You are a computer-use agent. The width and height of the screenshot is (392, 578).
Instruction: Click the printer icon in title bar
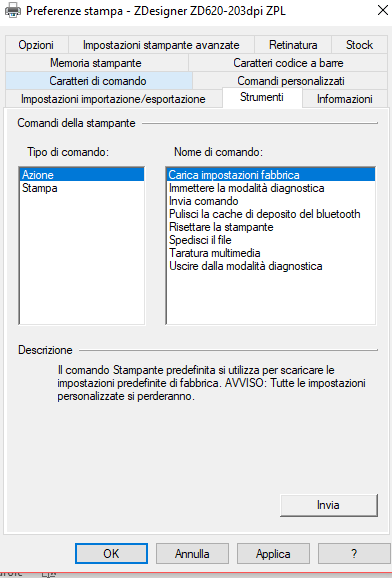(x=13, y=10)
